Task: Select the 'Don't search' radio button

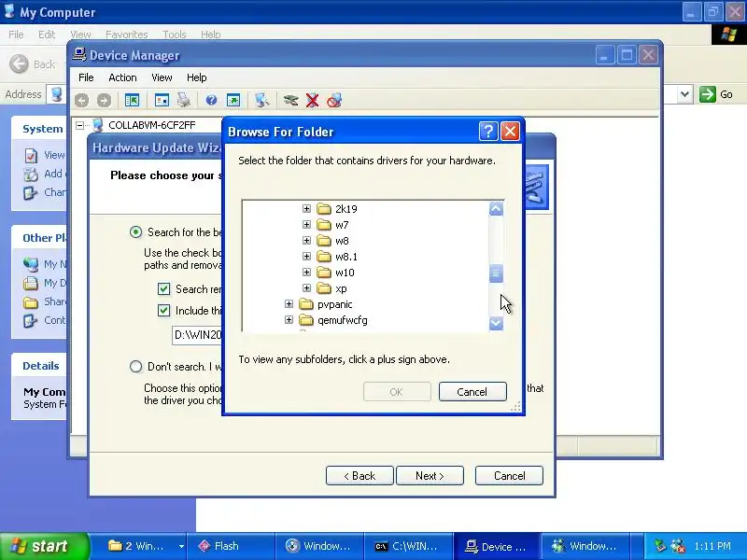Action: [135, 366]
